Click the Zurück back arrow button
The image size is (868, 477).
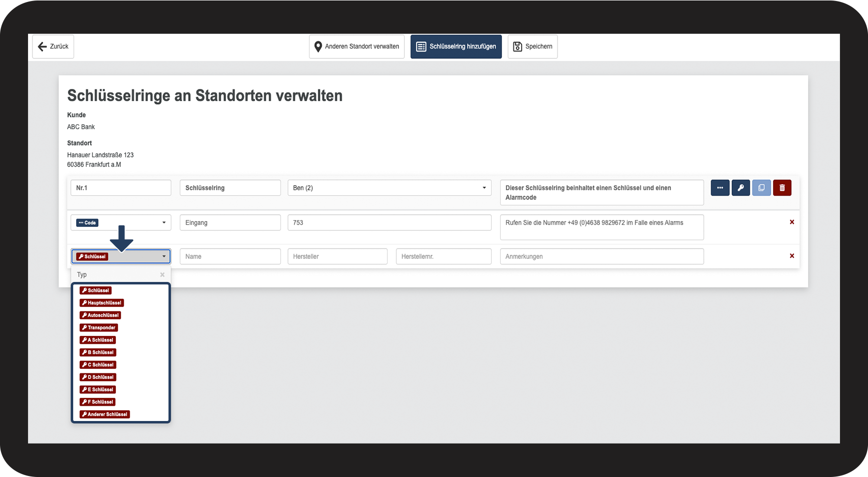(x=53, y=47)
